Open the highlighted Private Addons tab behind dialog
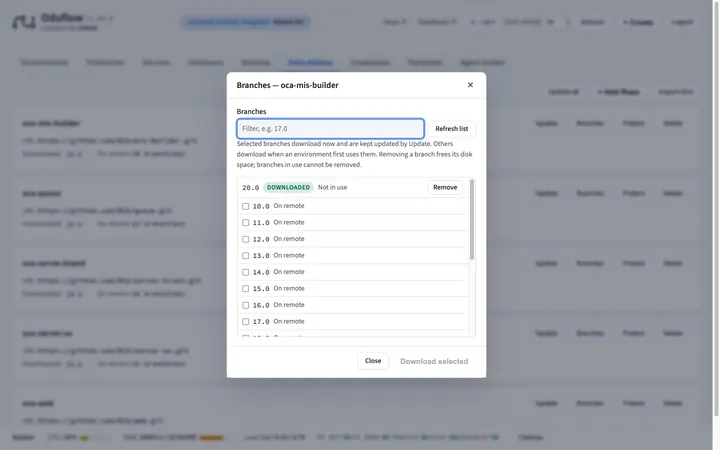Viewport: 720px width, 450px height. tap(310, 62)
